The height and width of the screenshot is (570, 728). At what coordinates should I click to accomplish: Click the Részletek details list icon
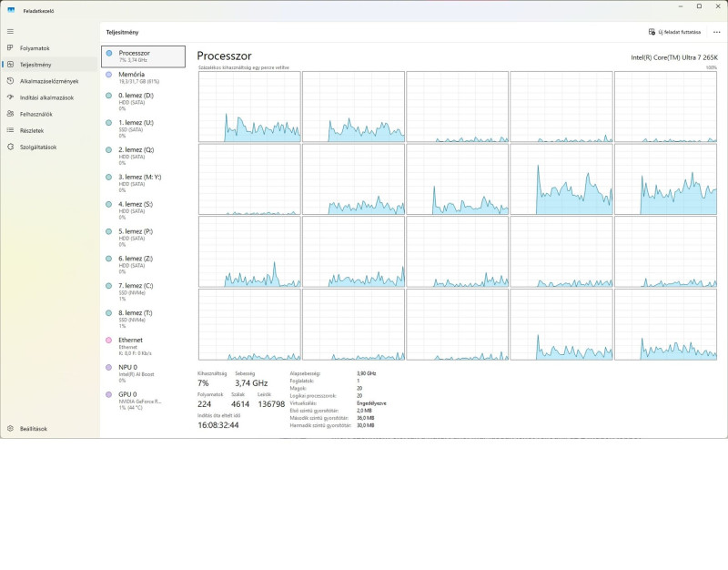[x=10, y=130]
